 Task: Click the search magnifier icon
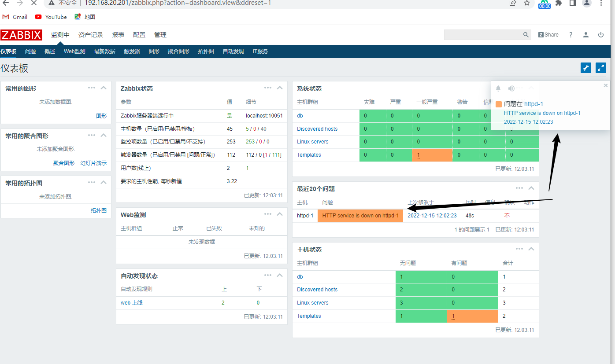tap(526, 35)
